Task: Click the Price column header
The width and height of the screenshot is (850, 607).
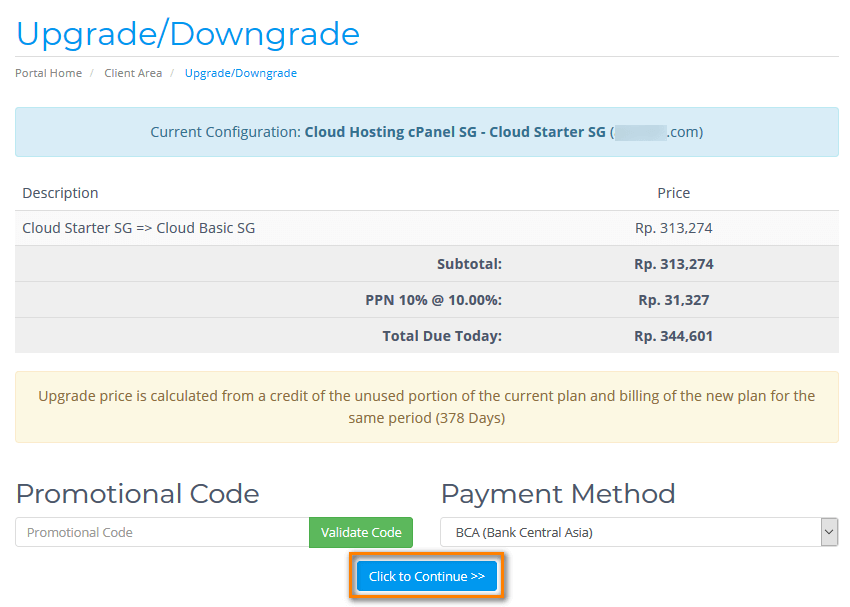Action: point(673,193)
